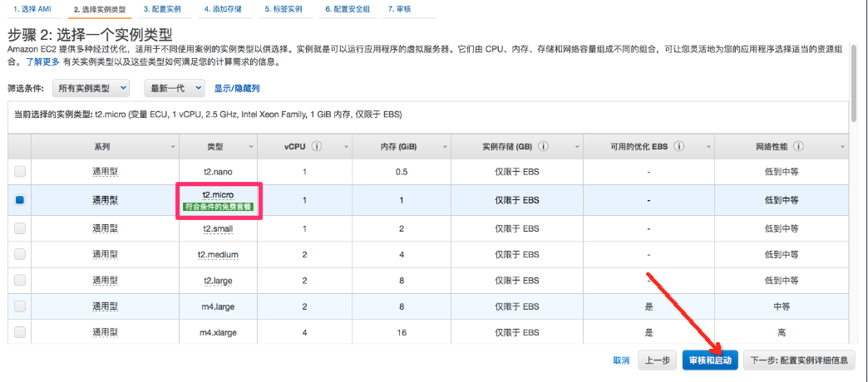The image size is (868, 382).
Task: Click the m4.large type cell
Action: pos(218,306)
